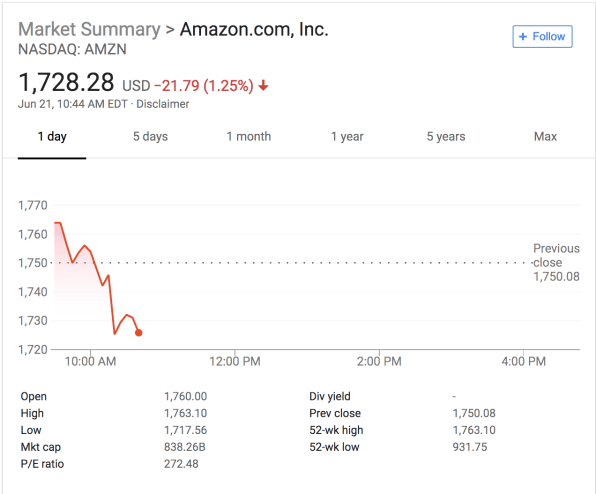Click the Market Summary breadcrumb
This screenshot has height=494, width=596.
89,29
